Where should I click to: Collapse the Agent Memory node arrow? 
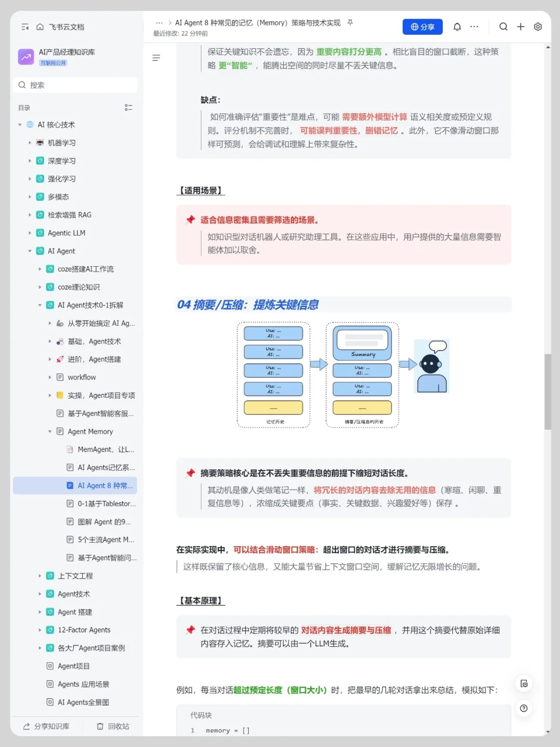click(x=50, y=432)
